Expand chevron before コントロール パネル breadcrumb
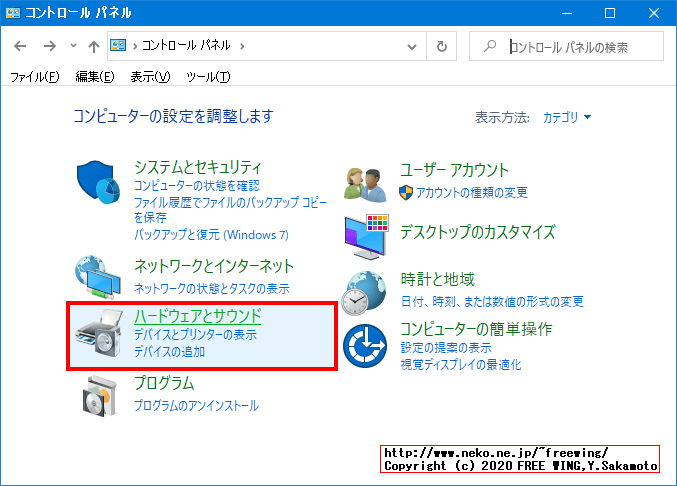Screen dimensions: 677x486 [135, 46]
